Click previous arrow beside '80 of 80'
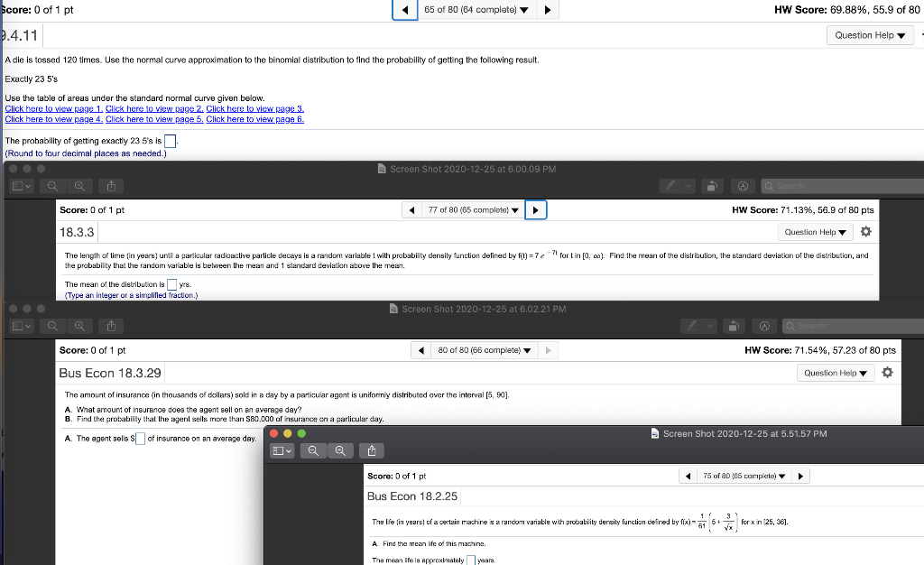Image resolution: width=924 pixels, height=565 pixels. pyautogui.click(x=420, y=350)
